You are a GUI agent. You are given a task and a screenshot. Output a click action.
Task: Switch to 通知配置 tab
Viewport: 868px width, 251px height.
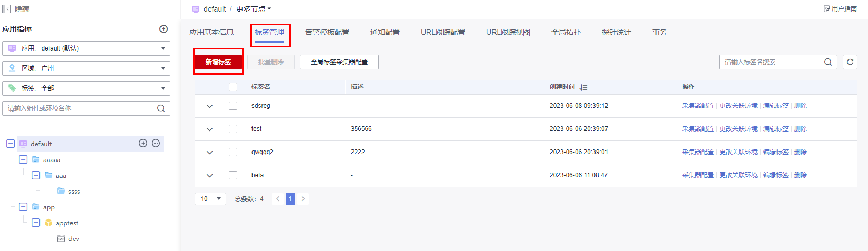(x=385, y=32)
